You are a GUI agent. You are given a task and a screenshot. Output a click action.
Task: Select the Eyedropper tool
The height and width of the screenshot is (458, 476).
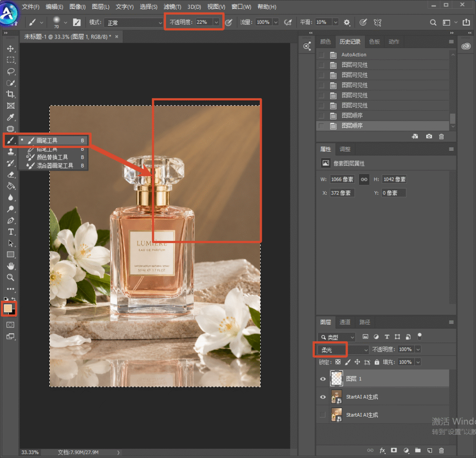pyautogui.click(x=11, y=117)
